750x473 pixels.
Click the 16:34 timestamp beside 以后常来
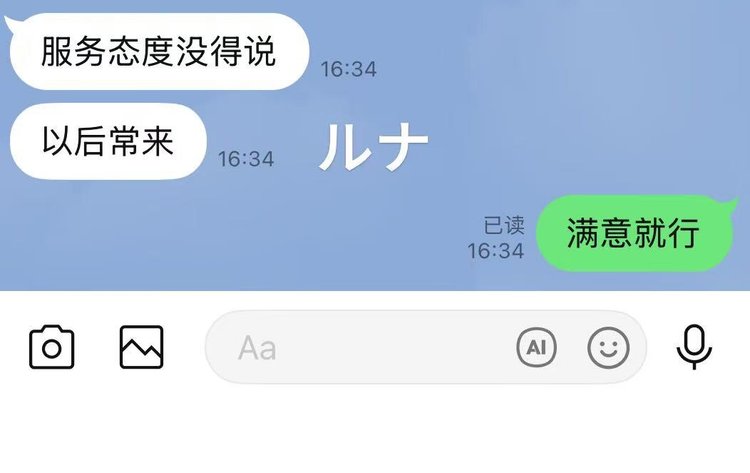tap(246, 159)
